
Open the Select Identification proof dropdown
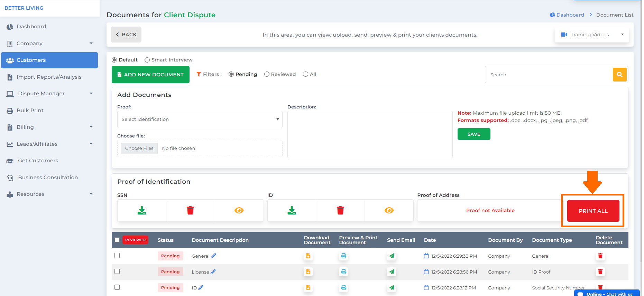pyautogui.click(x=200, y=120)
